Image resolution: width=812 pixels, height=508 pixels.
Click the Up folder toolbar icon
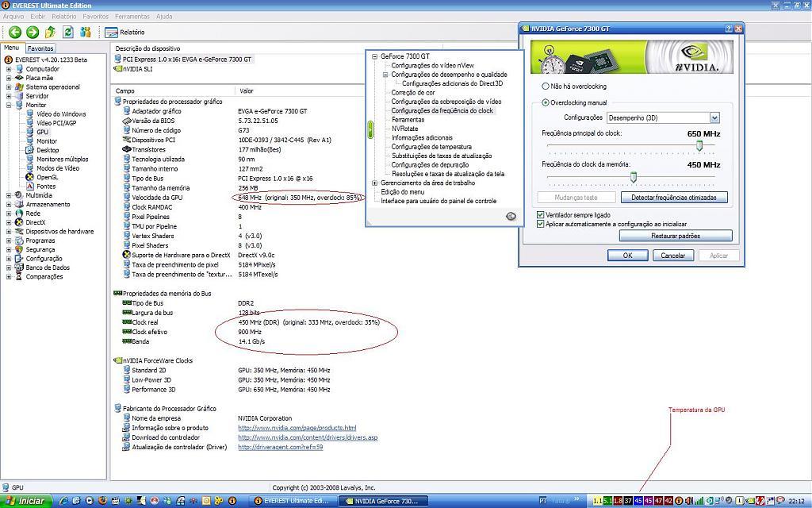[x=50, y=32]
